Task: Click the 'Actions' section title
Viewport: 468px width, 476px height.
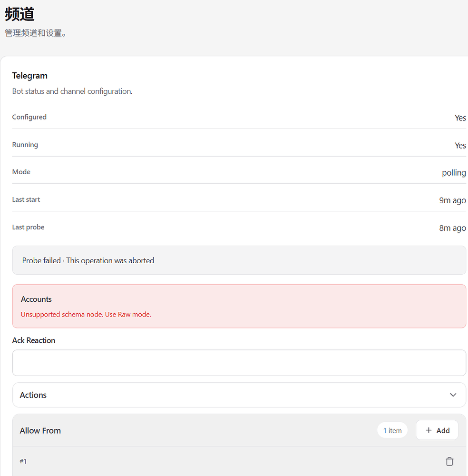Action: coord(33,395)
